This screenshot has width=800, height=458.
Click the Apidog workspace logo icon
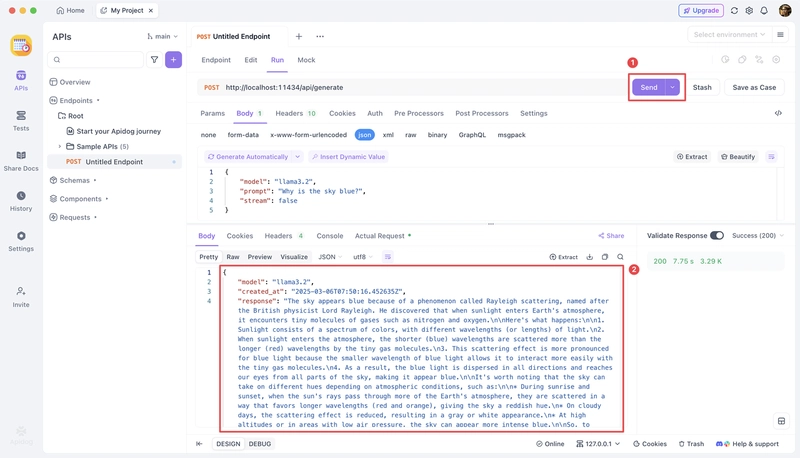pos(21,45)
